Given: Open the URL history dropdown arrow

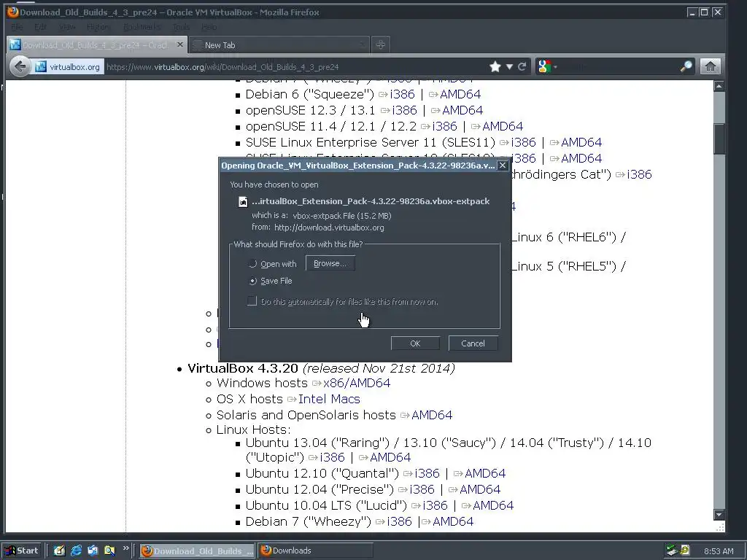Looking at the screenshot, I should pos(509,66).
